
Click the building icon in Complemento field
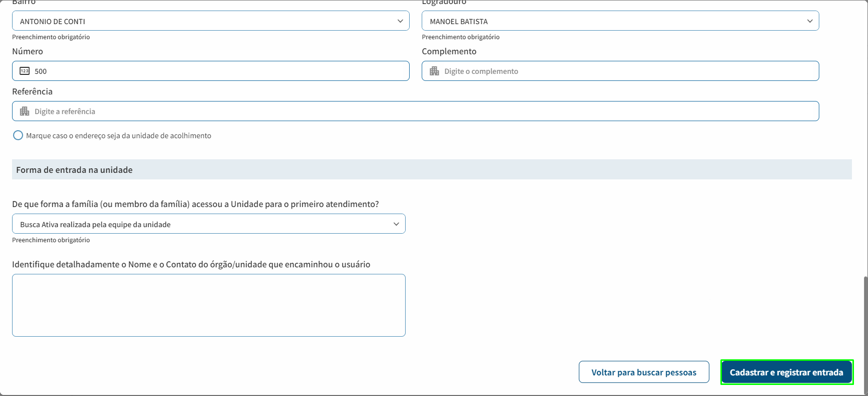pyautogui.click(x=434, y=71)
